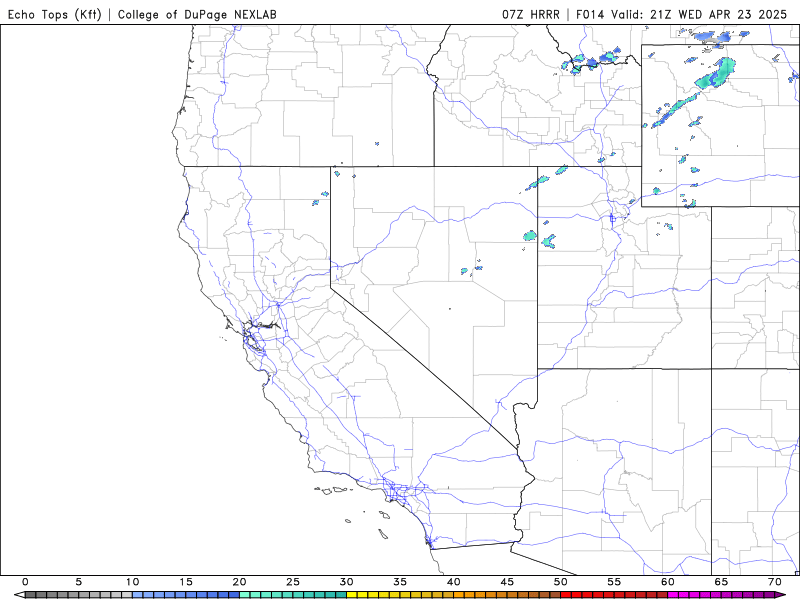Click the color scale label '55'
The width and height of the screenshot is (800, 600).
(614, 582)
